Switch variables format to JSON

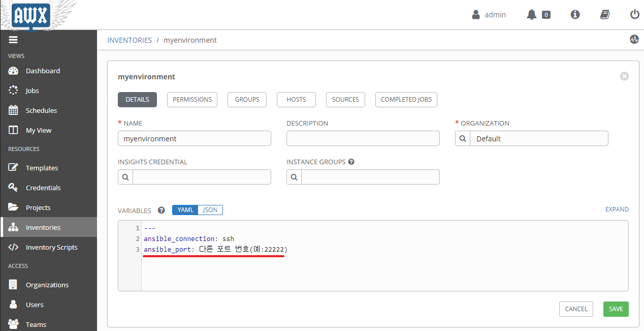pyautogui.click(x=210, y=210)
